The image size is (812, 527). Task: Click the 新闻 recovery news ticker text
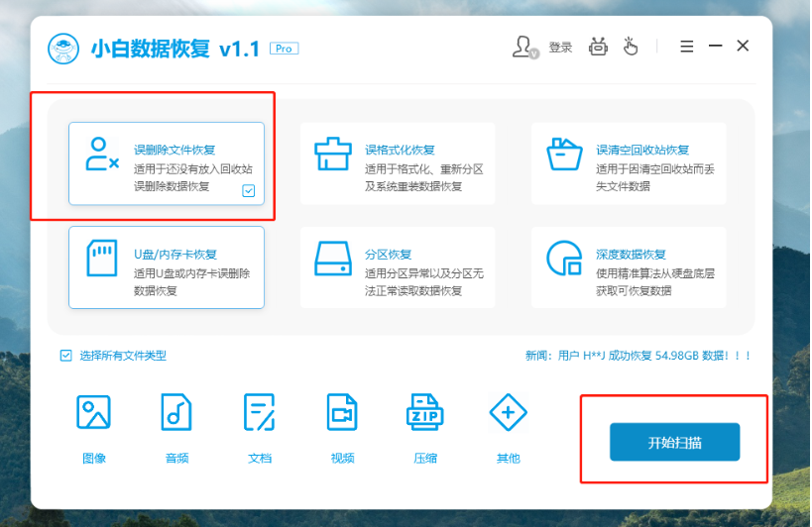(638, 356)
